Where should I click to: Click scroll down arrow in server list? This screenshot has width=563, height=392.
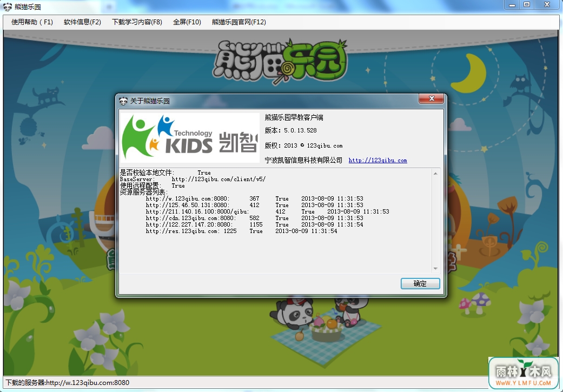click(435, 269)
